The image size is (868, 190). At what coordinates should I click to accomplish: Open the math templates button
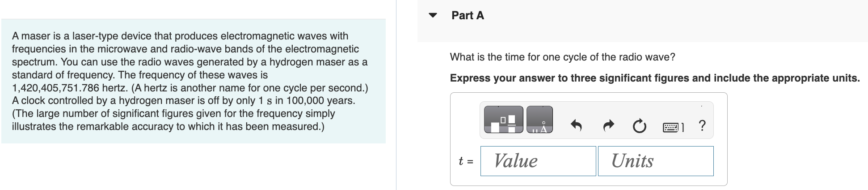pos(504,120)
